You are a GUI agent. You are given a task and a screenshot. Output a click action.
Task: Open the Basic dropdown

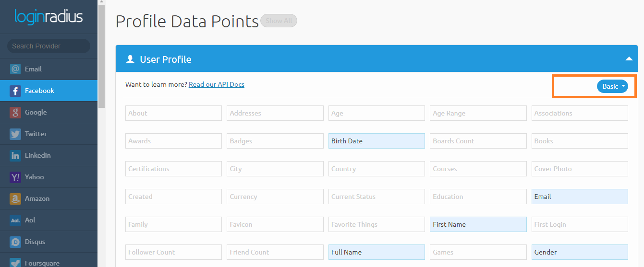pos(612,86)
